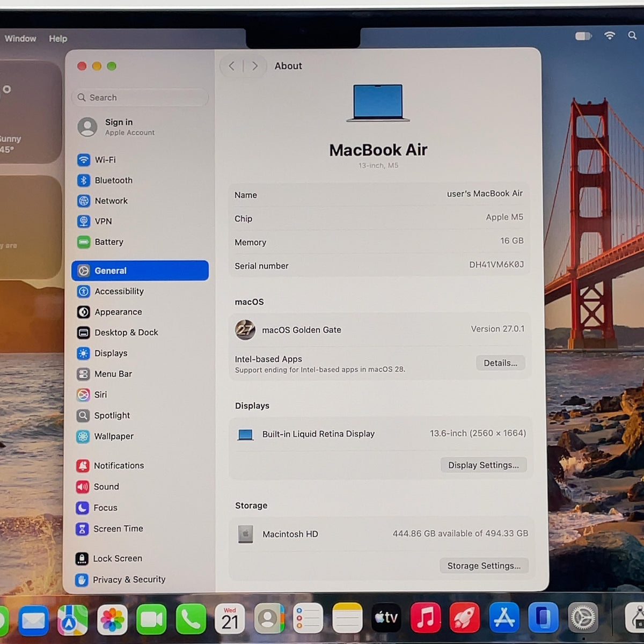Open Spotlight search from the menu bar
644x644 pixels.
[632, 35]
